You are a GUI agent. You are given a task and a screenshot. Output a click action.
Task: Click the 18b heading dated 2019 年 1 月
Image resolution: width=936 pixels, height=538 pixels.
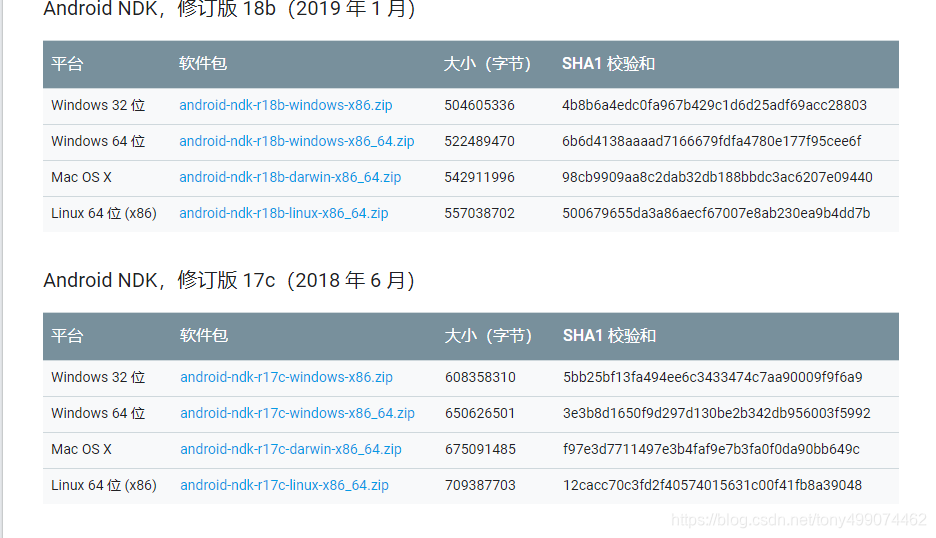(x=229, y=8)
